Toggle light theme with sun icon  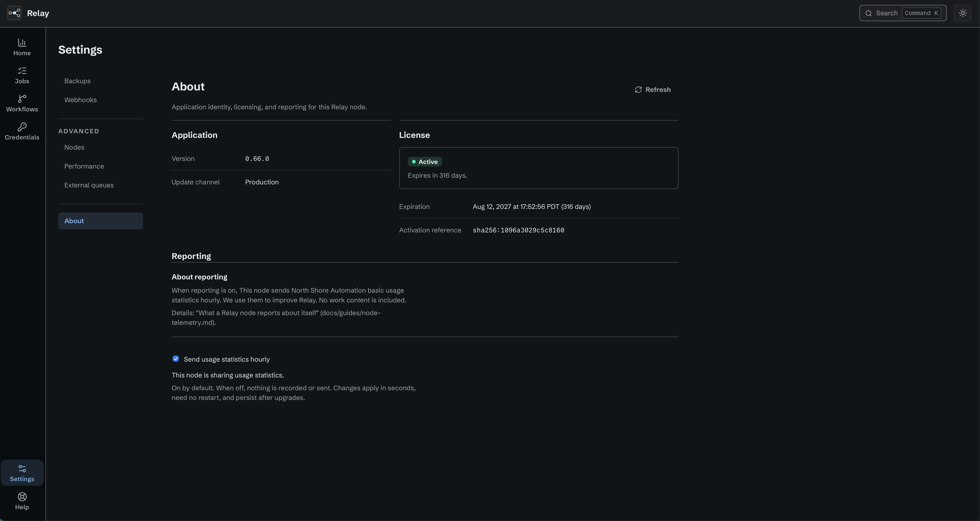coord(963,13)
